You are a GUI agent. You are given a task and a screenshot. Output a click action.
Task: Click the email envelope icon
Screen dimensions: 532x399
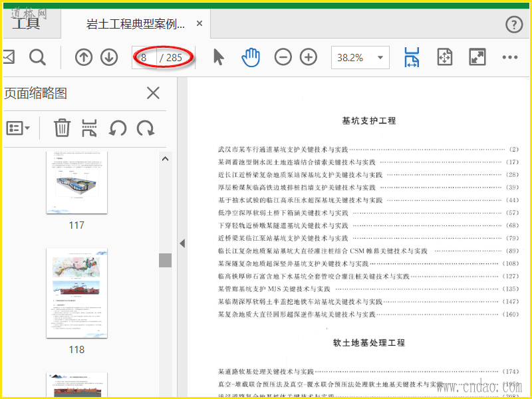9,57
